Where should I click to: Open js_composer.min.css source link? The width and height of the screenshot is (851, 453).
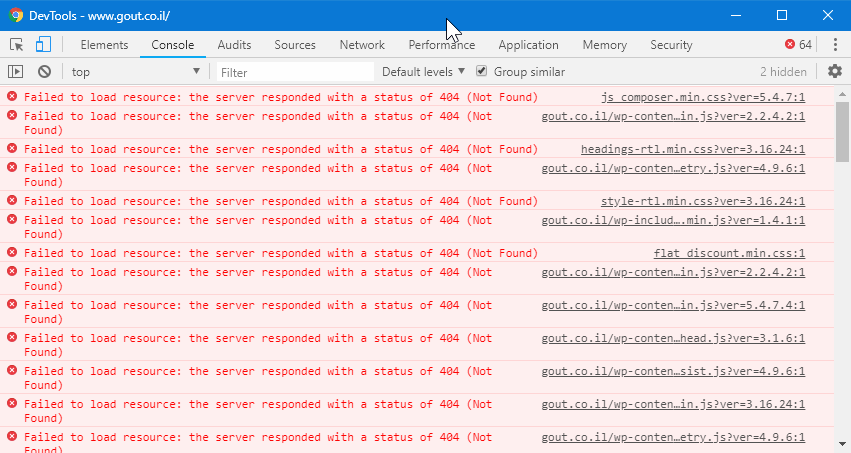[x=702, y=97]
